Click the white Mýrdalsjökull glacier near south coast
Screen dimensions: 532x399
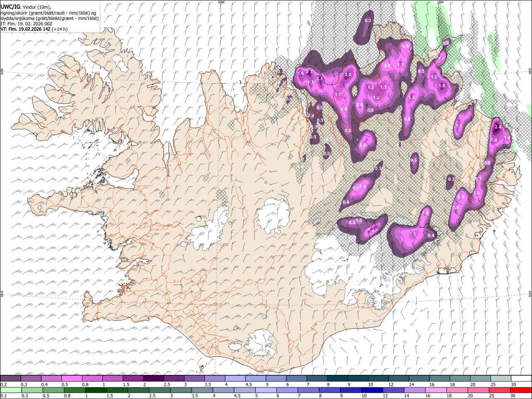pos(261,343)
